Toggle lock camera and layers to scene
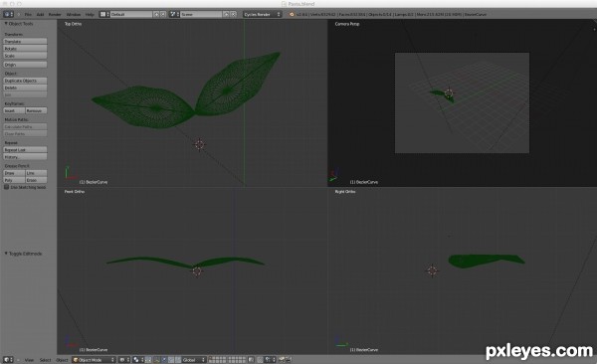The height and width of the screenshot is (364, 597). tap(251, 360)
